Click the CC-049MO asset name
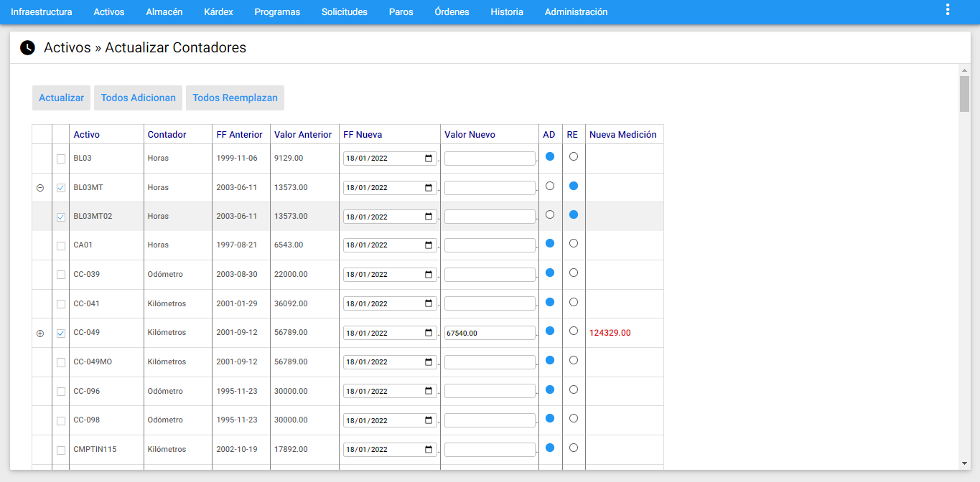The image size is (980, 482). coord(93,362)
